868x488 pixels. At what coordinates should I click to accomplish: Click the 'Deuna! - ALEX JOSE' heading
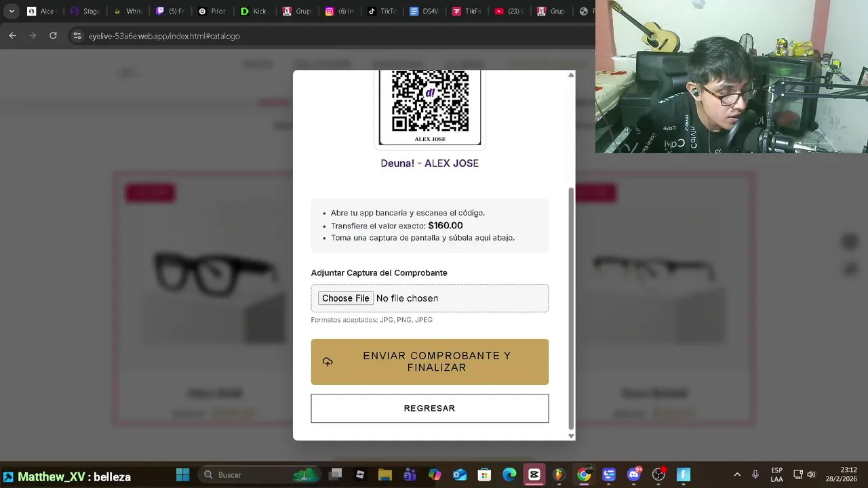coord(430,163)
